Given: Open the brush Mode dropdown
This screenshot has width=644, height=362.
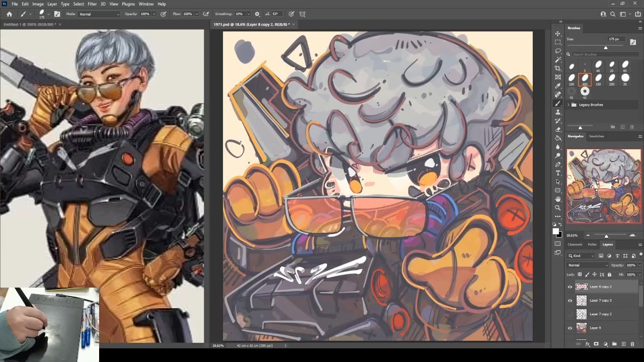Looking at the screenshot, I should (99, 14).
